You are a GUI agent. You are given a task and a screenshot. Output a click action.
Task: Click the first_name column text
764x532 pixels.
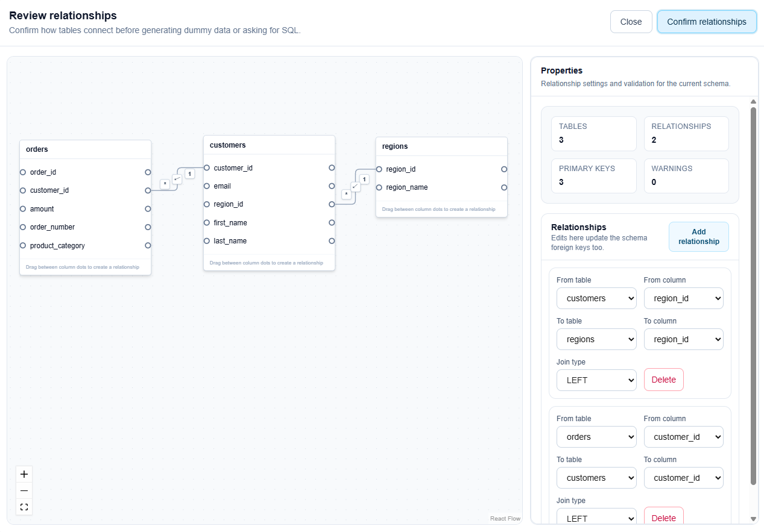pos(230,223)
